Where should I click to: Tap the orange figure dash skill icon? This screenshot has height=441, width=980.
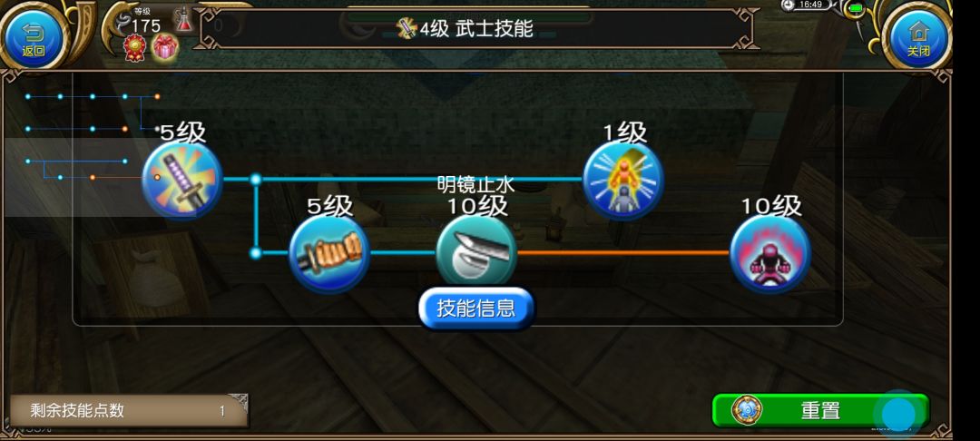(x=623, y=180)
